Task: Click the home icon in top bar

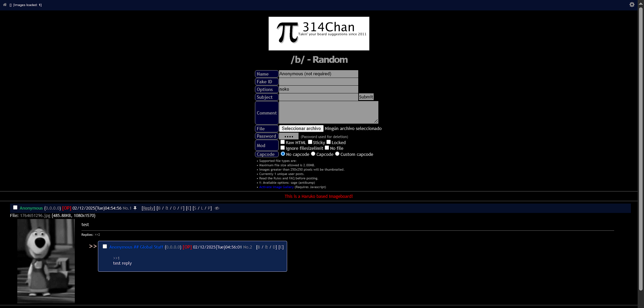Action: click(5, 5)
